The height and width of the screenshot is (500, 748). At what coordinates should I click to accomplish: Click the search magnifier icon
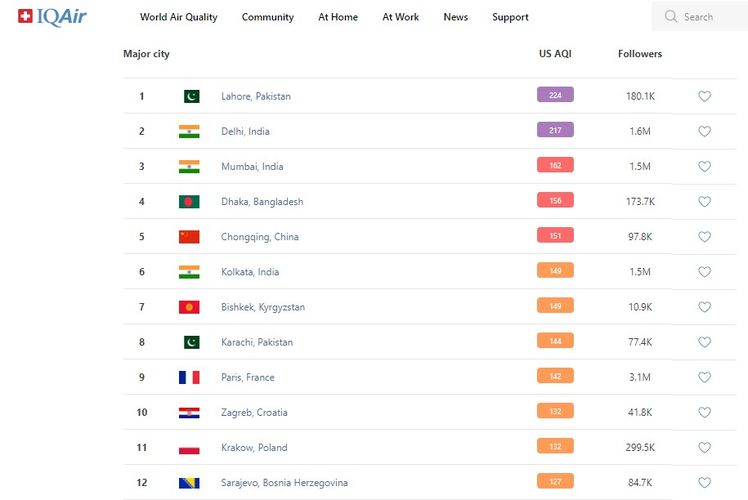(671, 17)
